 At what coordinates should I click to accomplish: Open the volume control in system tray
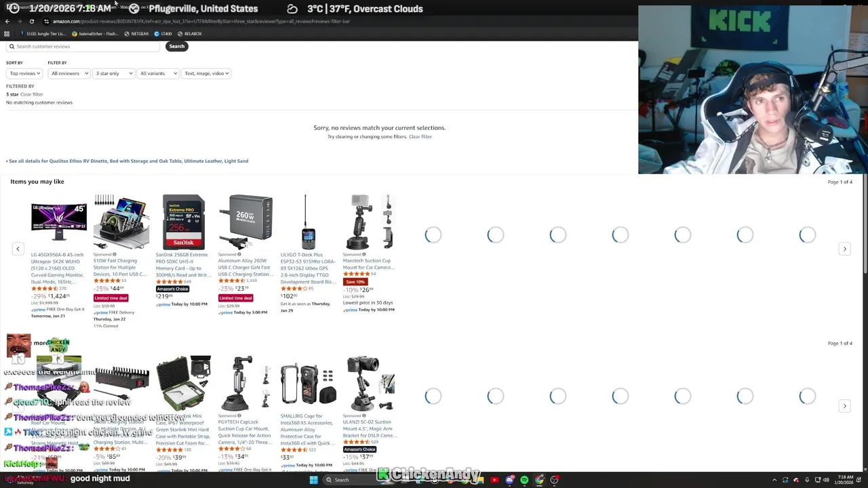point(826,480)
